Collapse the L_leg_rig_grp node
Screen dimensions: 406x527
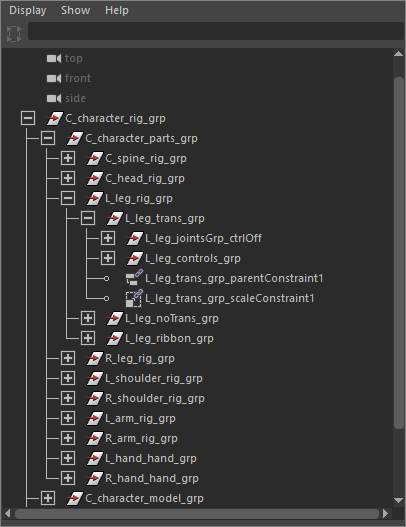pyautogui.click(x=68, y=198)
